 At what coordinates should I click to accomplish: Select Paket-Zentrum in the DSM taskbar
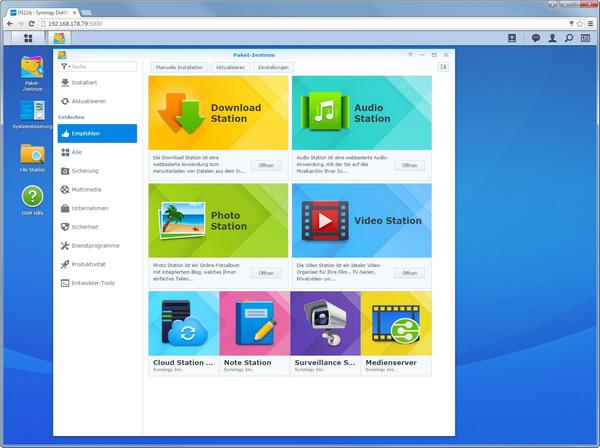[x=59, y=38]
